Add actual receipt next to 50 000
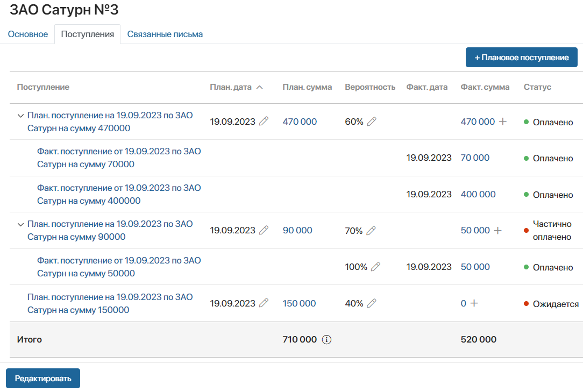 498,231
